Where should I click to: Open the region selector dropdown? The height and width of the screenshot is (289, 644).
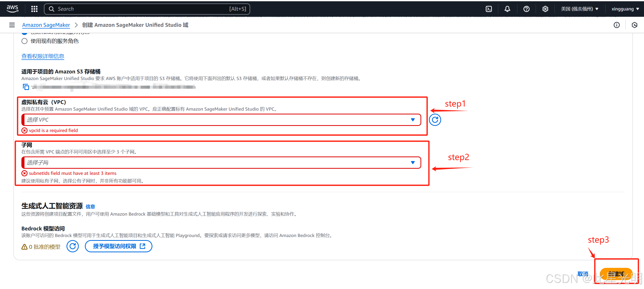point(579,9)
